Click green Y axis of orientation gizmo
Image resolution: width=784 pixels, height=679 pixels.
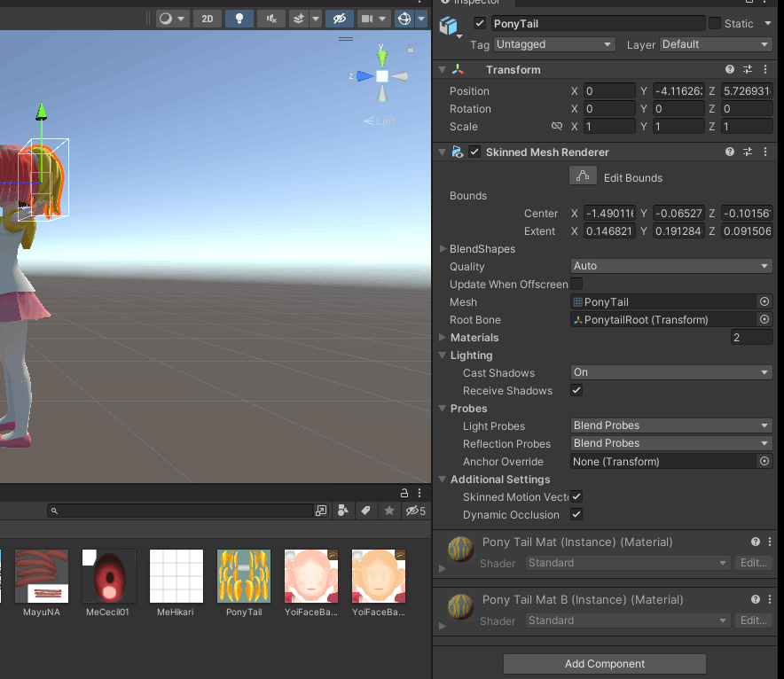382,57
